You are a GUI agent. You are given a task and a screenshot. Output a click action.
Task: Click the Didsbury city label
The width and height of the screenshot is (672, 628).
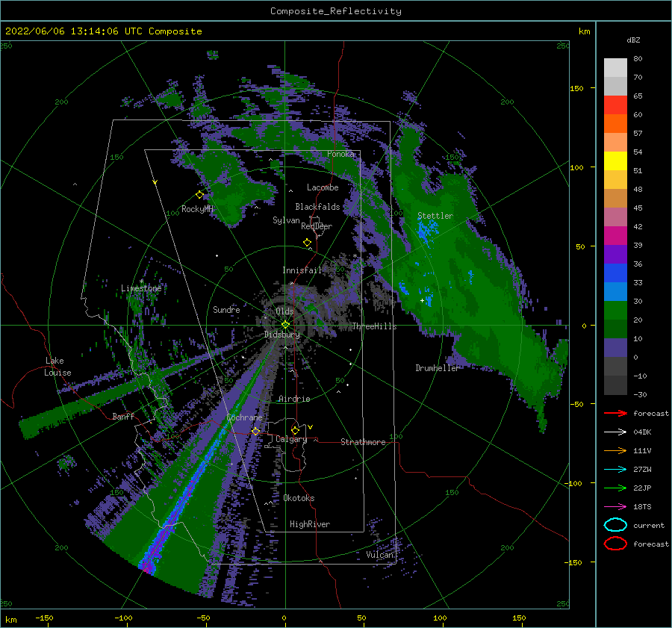(x=282, y=335)
